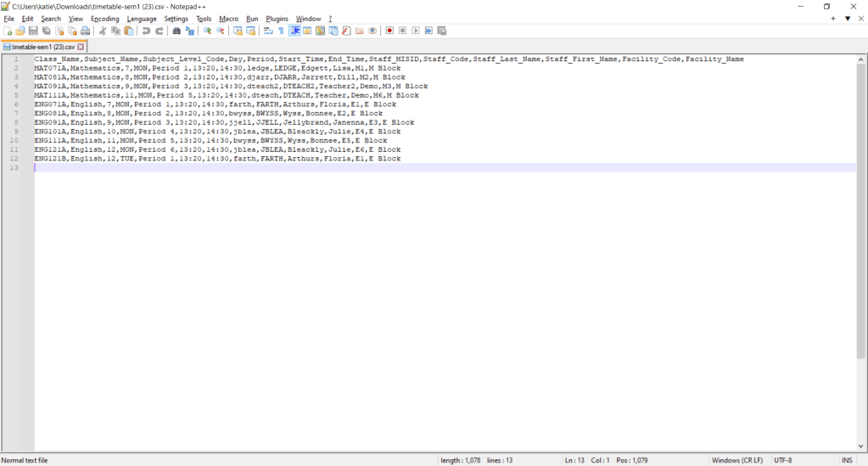The image size is (868, 466).
Task: Toggle the Word wrap toolbar button
Action: click(x=268, y=31)
